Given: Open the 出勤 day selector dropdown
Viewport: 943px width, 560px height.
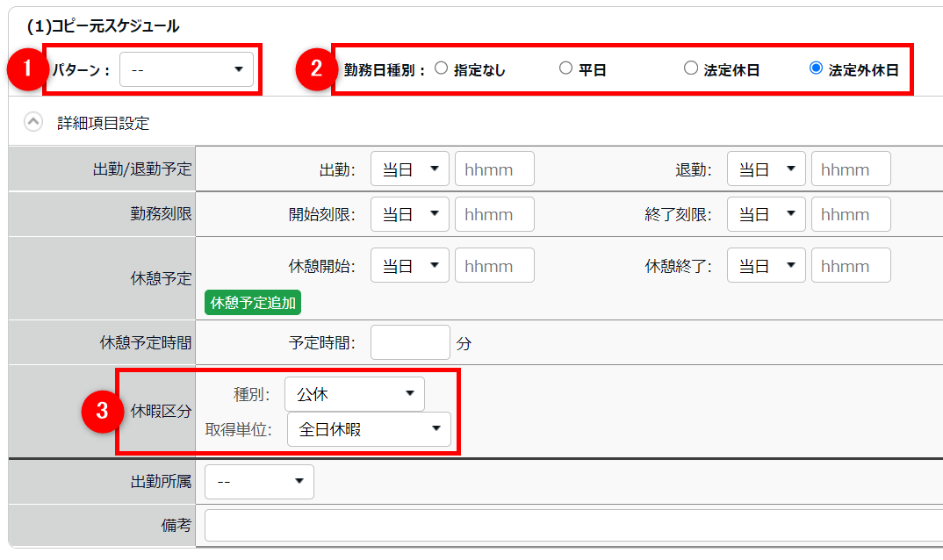Looking at the screenshot, I should (x=409, y=169).
